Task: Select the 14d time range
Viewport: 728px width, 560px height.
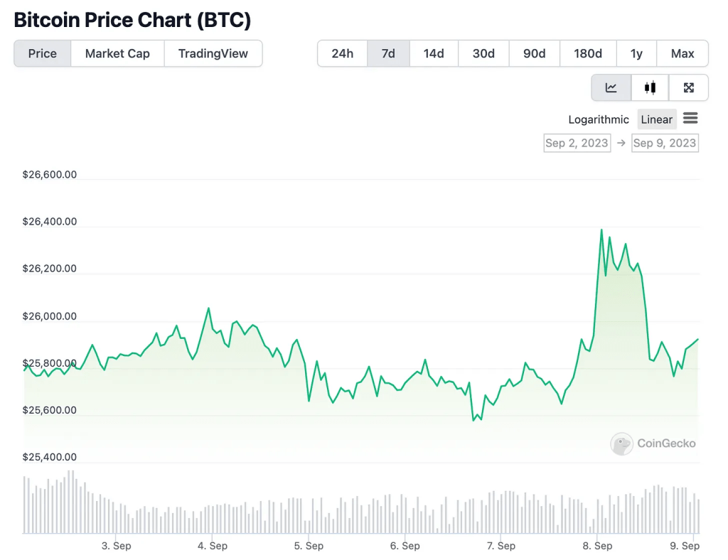Action: click(434, 53)
